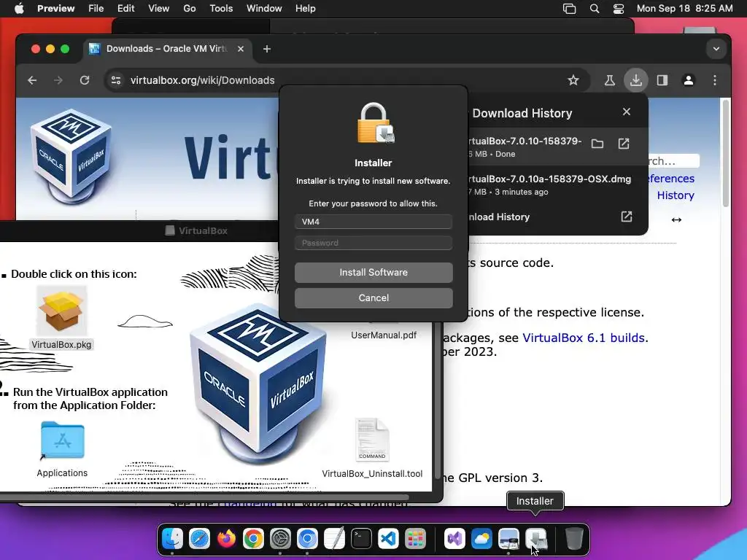This screenshot has width=747, height=560.
Task: Open the Tools menu
Action: 221,9
